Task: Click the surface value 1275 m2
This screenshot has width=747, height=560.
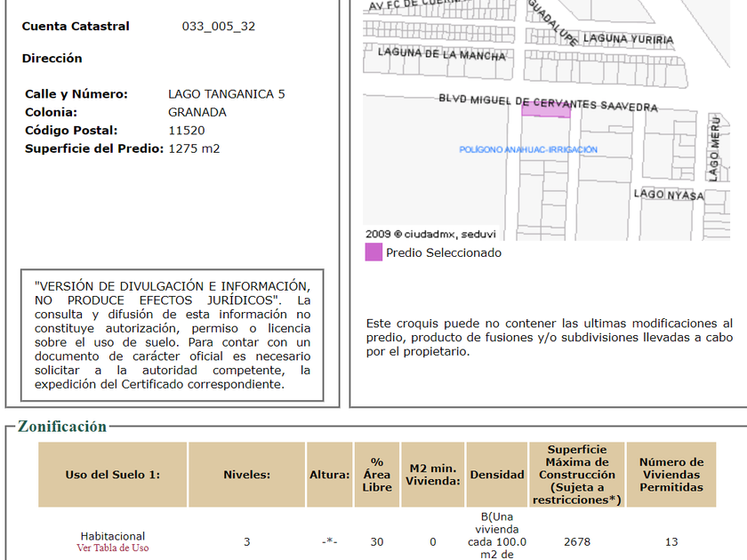Action: pyautogui.click(x=194, y=148)
